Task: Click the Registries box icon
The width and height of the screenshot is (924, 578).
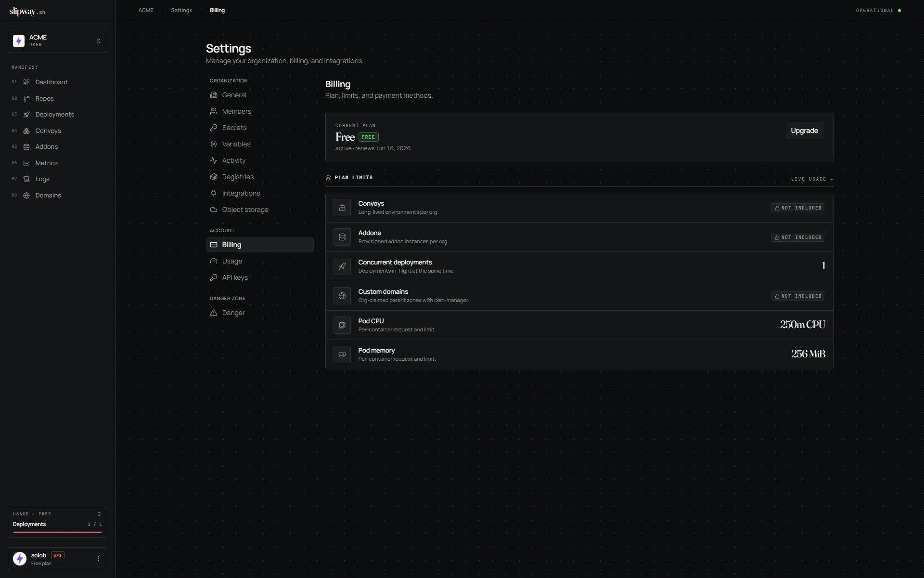Action: pyautogui.click(x=214, y=177)
